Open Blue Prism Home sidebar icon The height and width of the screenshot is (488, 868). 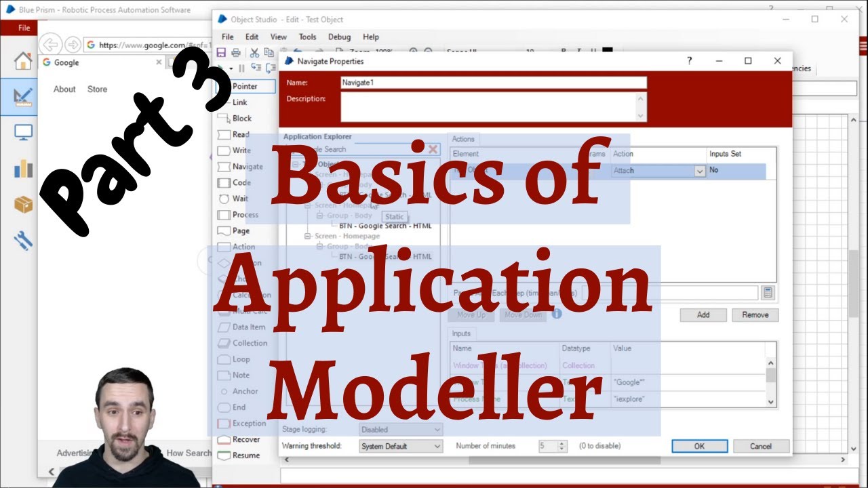coord(23,61)
